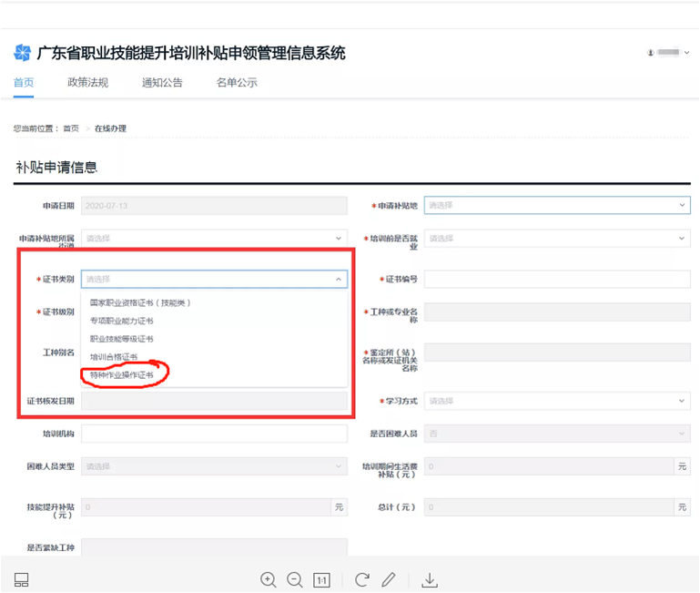Screen dimensions: 700x593
Task: Open the 政策法规 tab
Action: tap(87, 83)
